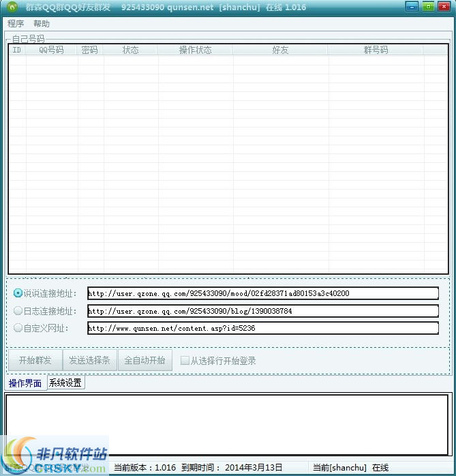Sort by ID column header

click(17, 50)
